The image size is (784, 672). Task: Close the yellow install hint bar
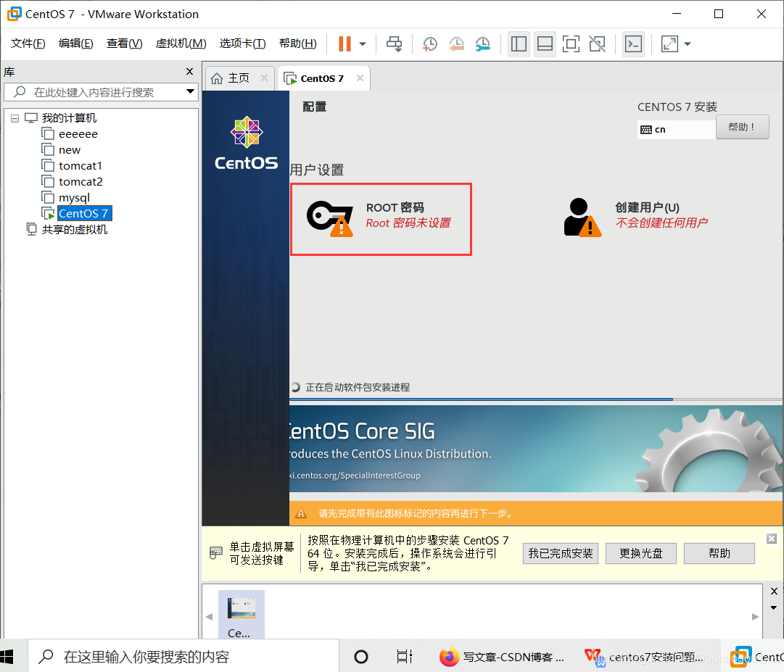click(772, 539)
